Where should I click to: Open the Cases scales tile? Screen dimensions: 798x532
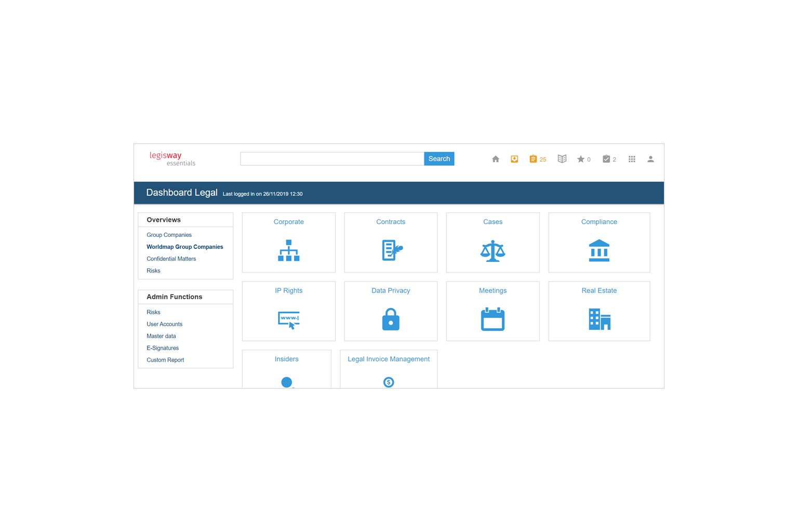coord(493,243)
